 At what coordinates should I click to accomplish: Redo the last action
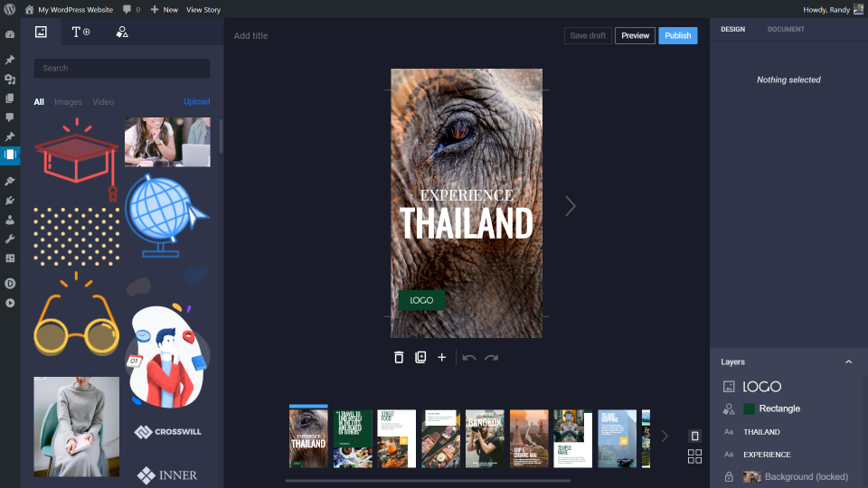pyautogui.click(x=492, y=358)
